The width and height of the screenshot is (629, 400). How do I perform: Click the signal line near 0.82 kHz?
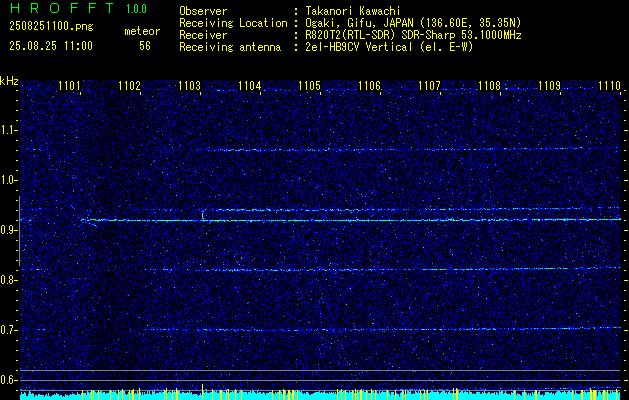381,269
